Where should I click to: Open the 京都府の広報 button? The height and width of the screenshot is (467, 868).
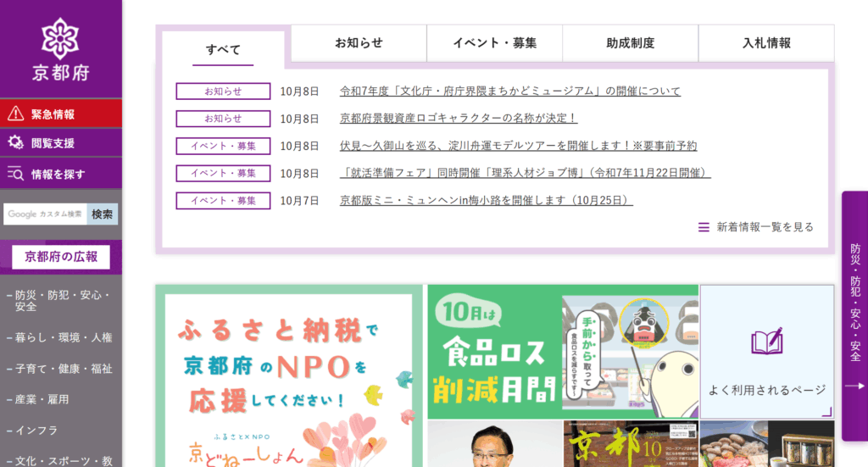click(x=61, y=257)
